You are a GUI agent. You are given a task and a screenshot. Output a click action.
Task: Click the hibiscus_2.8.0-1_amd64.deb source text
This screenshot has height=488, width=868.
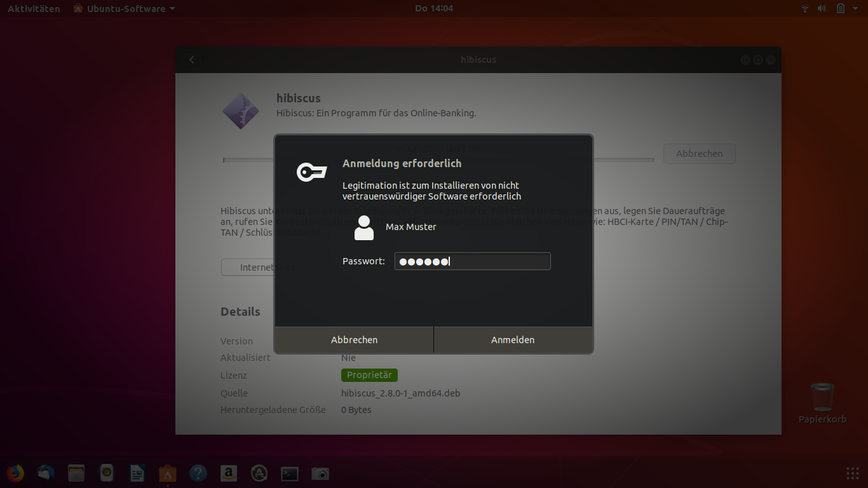click(x=400, y=393)
